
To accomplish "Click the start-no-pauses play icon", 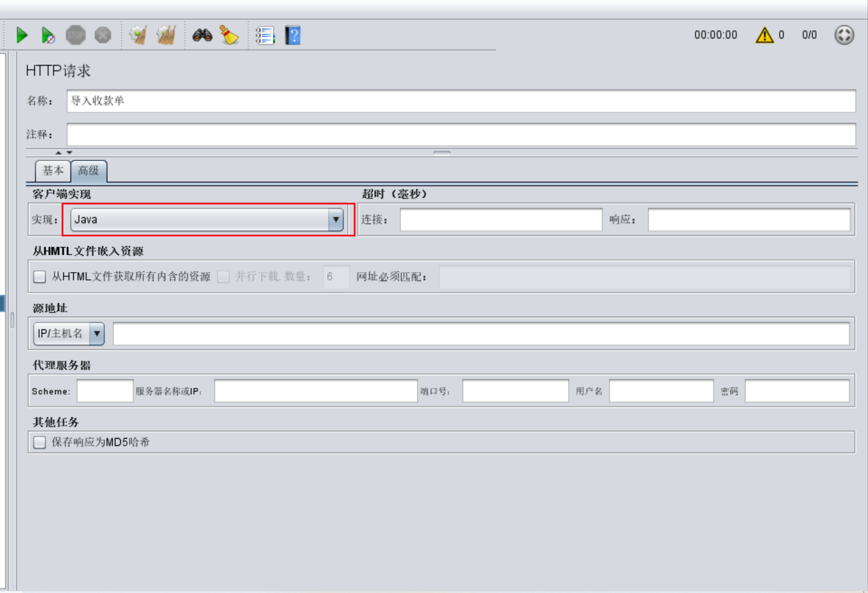I will [x=48, y=35].
